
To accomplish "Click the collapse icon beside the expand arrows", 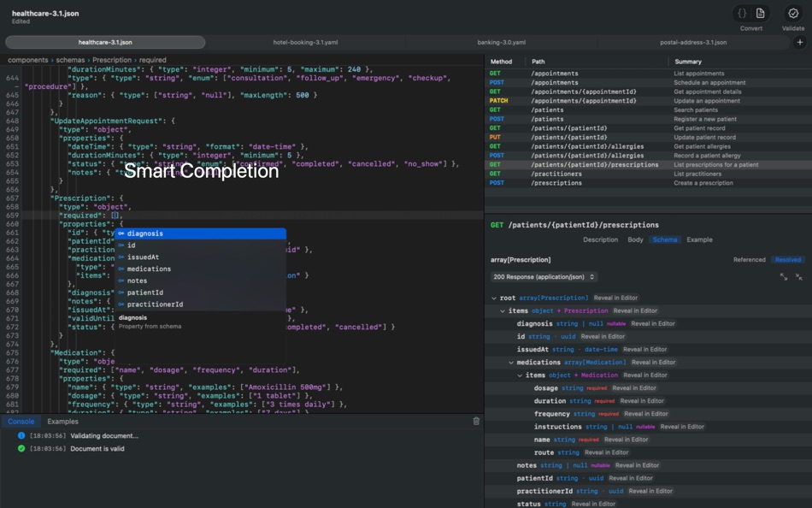I will point(799,276).
